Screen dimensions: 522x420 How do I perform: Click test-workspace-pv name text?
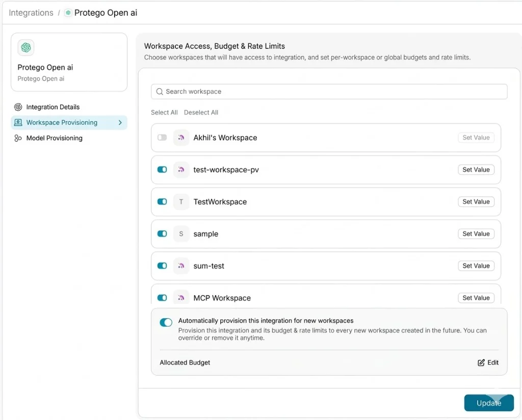click(226, 170)
